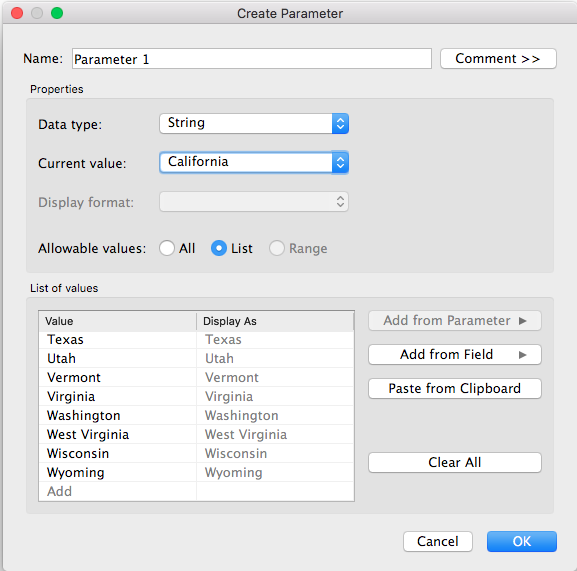
Task: Cancel the Create Parameter dialog
Action: point(438,541)
